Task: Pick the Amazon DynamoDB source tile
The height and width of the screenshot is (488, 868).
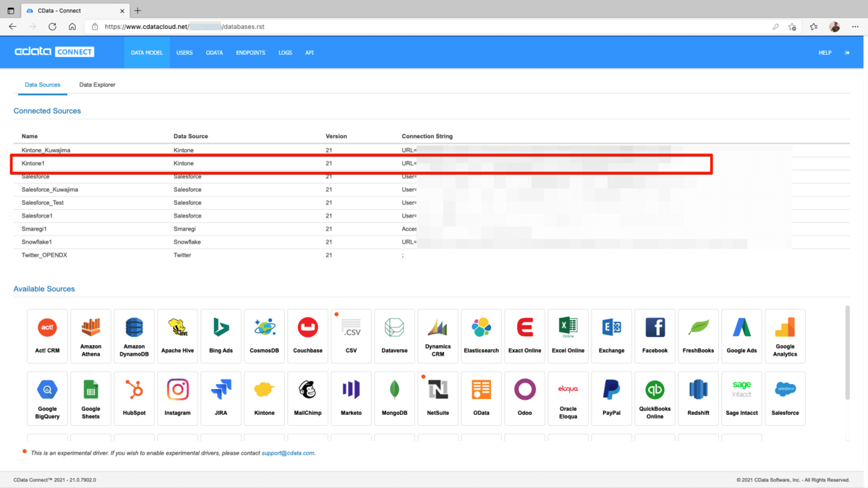Action: click(134, 336)
